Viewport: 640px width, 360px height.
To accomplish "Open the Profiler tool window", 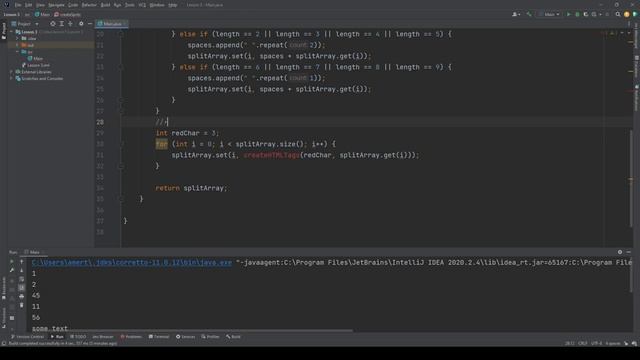I will (211, 337).
